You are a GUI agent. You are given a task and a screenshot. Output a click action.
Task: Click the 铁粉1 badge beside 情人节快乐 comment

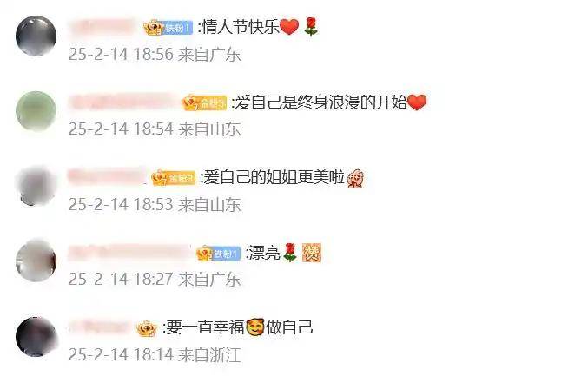(168, 28)
